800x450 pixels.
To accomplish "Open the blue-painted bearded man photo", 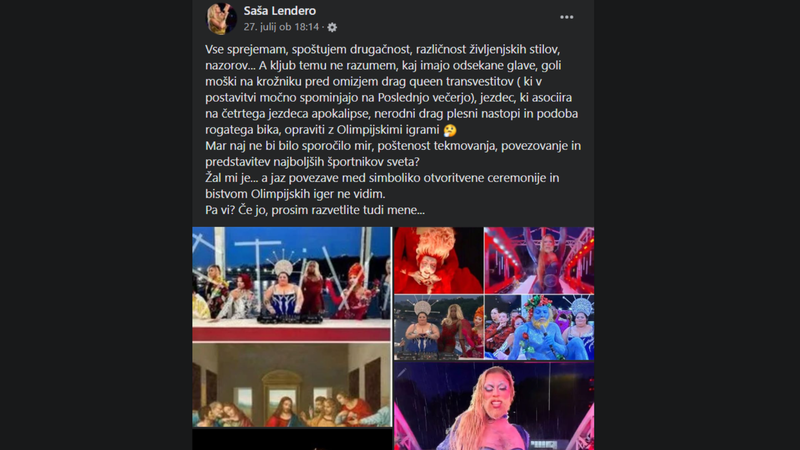I will [x=539, y=328].
